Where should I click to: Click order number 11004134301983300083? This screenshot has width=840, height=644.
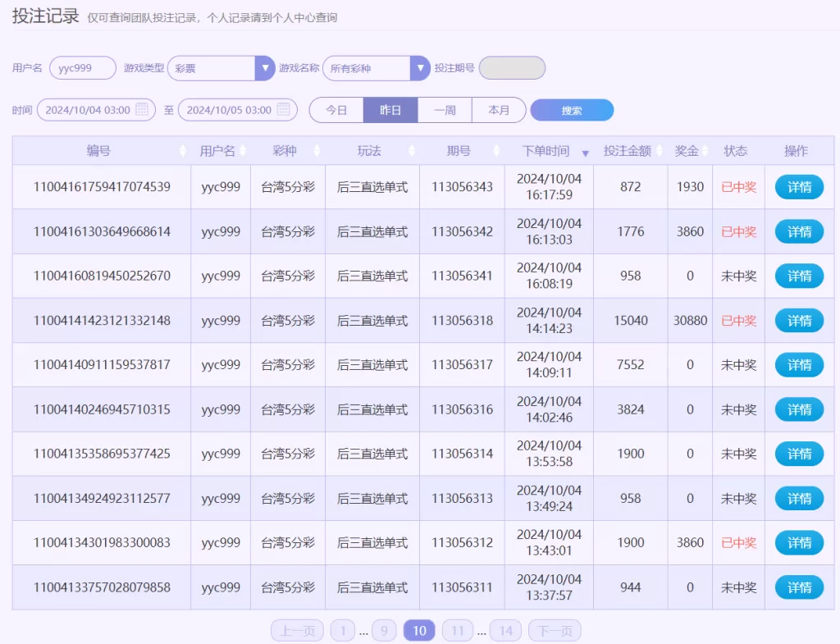tap(102, 543)
